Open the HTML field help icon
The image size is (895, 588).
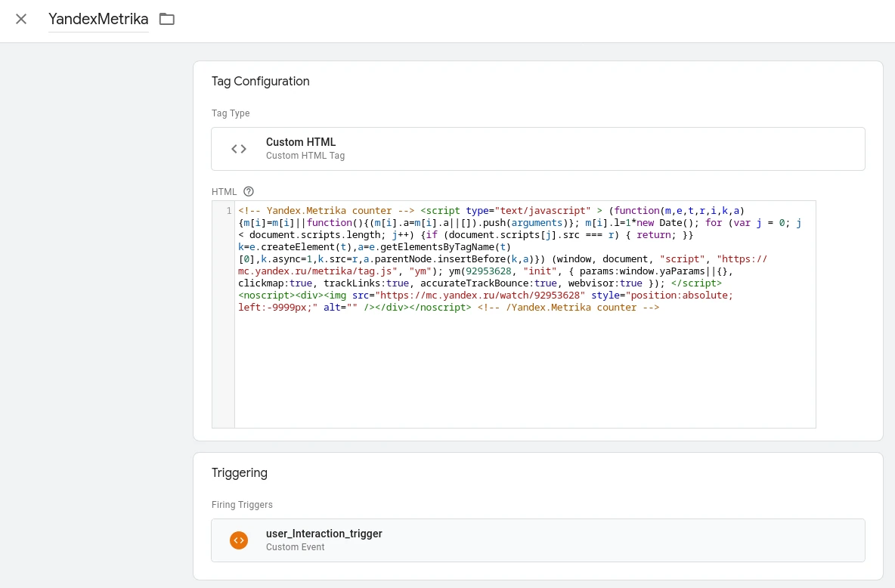[249, 192]
